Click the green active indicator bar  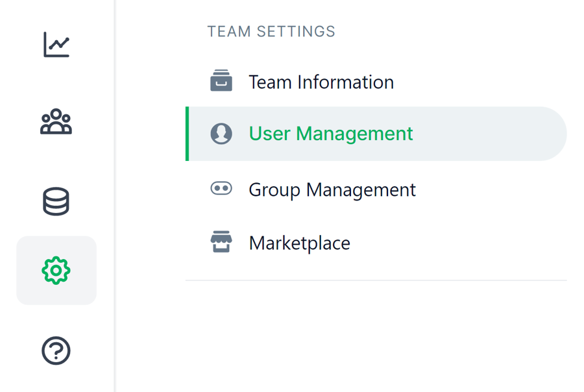(188, 134)
